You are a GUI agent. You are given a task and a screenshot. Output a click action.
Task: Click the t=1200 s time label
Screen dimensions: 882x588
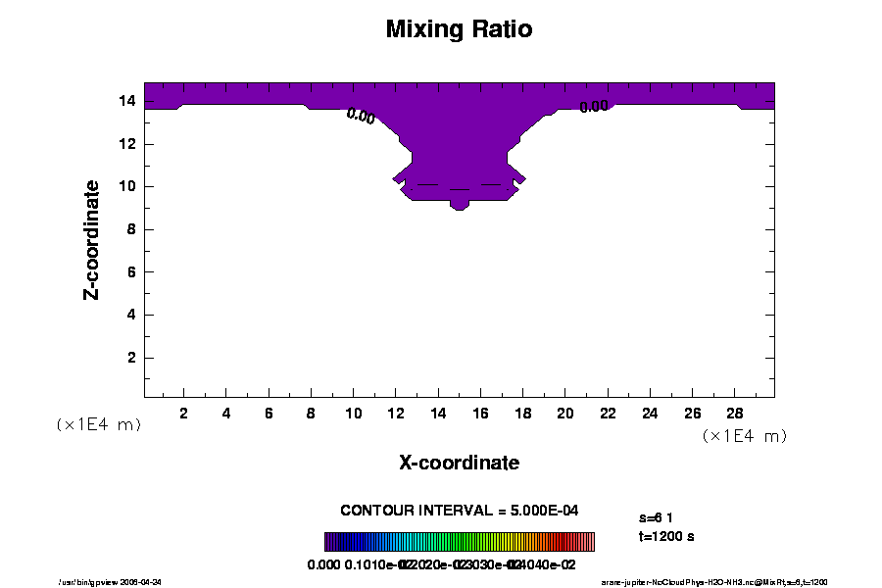[666, 536]
